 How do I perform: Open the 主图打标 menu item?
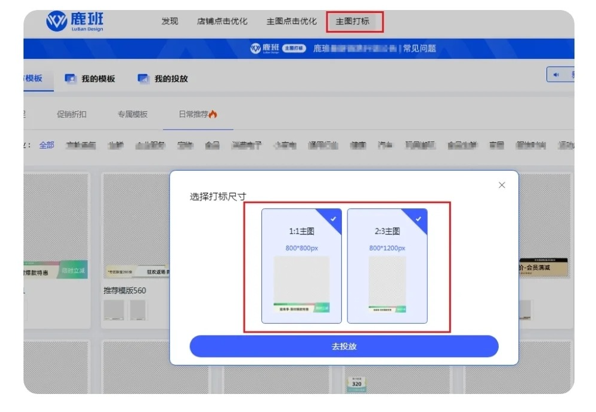pyautogui.click(x=352, y=21)
